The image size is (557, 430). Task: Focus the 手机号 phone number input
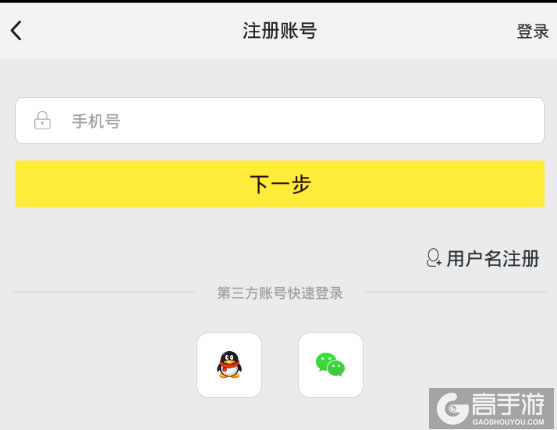[x=280, y=120]
